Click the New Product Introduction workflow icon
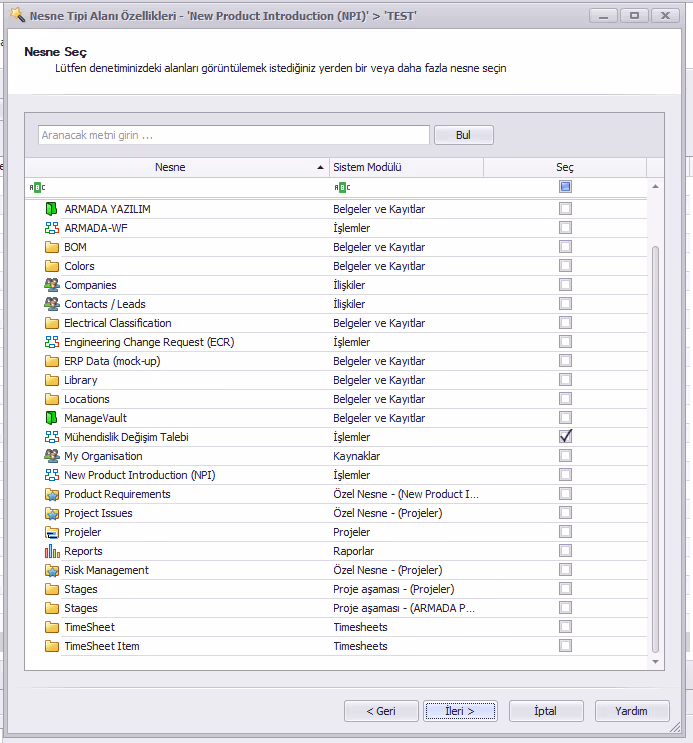Screen dimensions: 693x743 52,475
